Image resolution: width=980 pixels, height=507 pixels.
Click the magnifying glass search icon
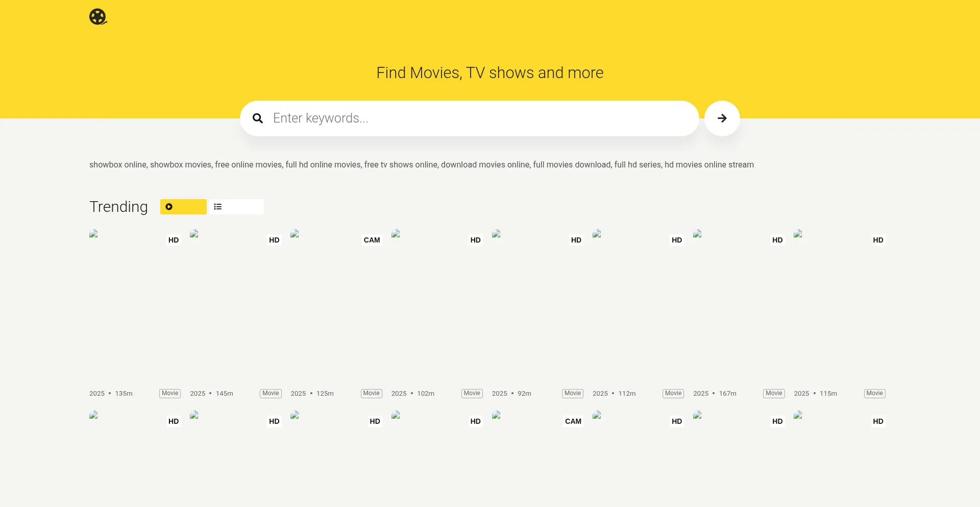point(258,118)
